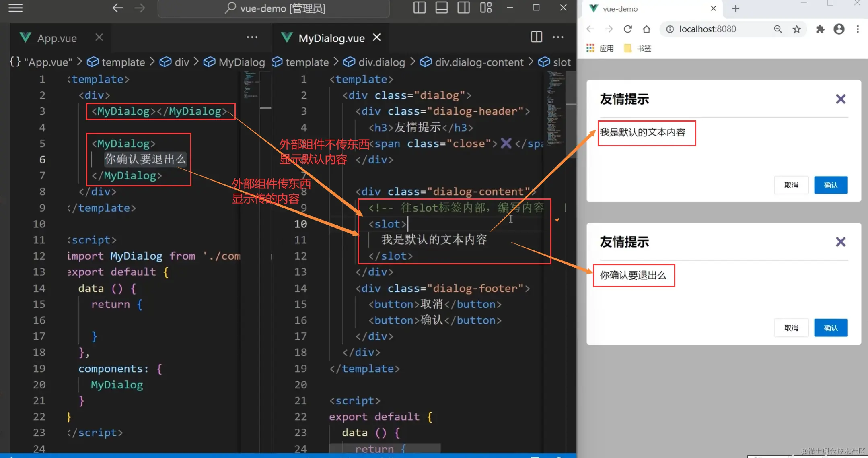Click text 你确认要退出么 in App.vue

(145, 159)
